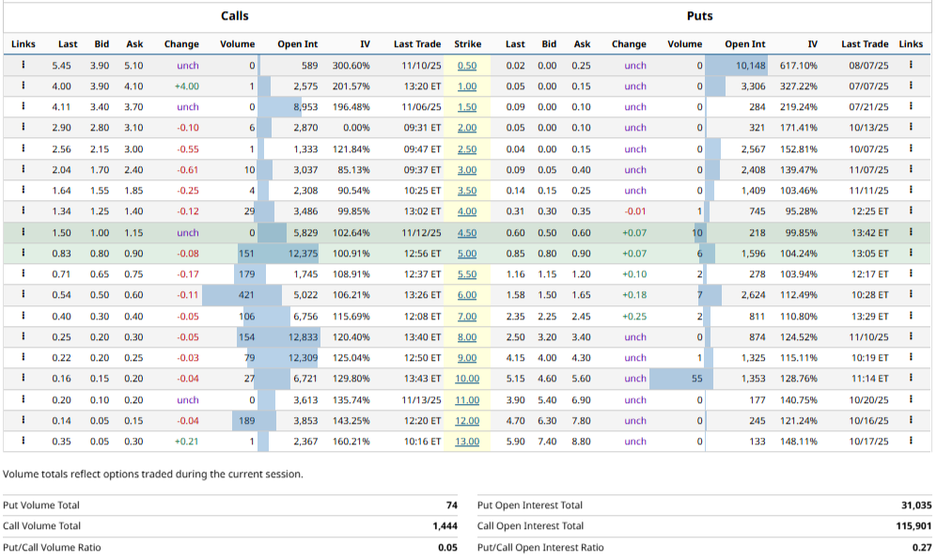
Task: Click calls kebab icon in 5.00 strike row
Action: point(23,254)
